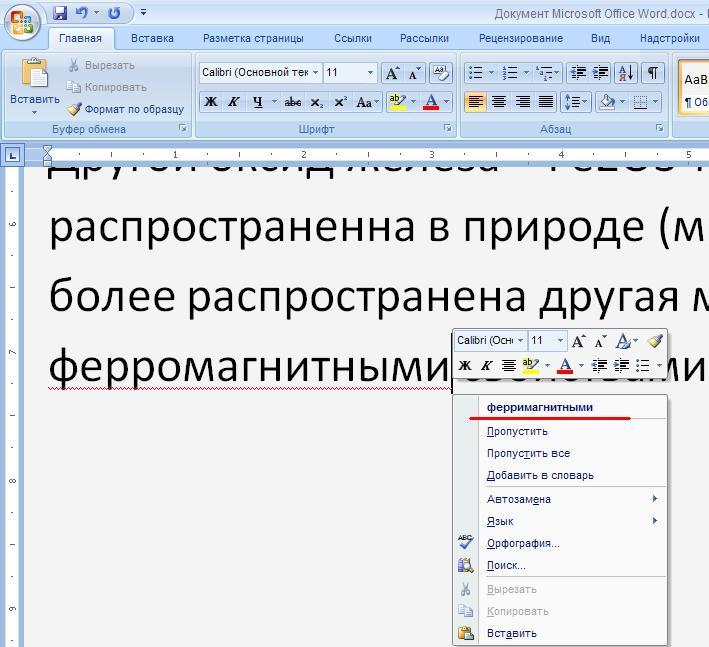Switch to the Вставка tab
The width and height of the screenshot is (709, 647).
152,38
